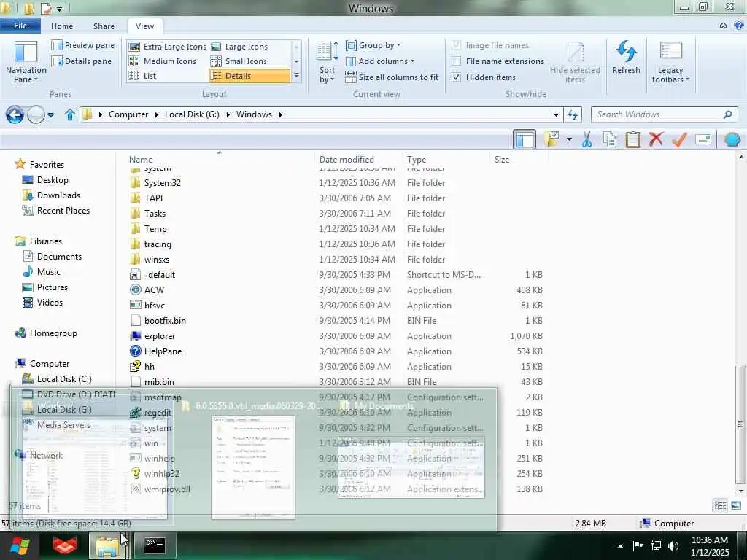Click the network tray icon

[656, 545]
